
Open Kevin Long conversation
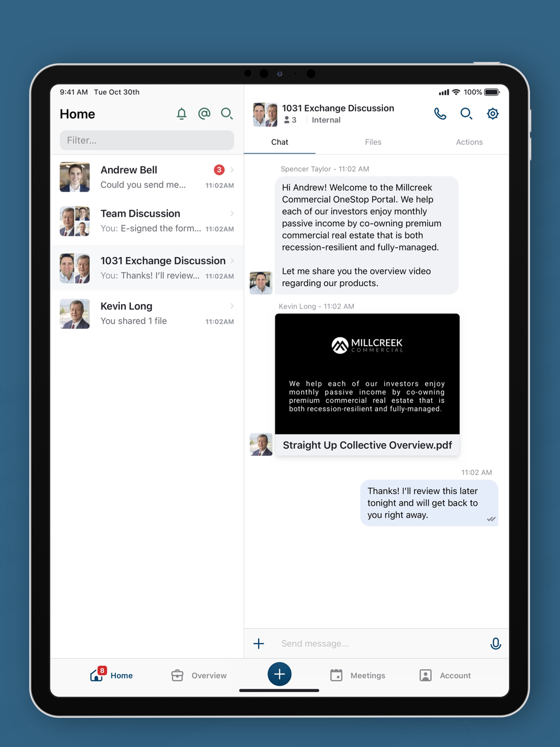tap(147, 313)
